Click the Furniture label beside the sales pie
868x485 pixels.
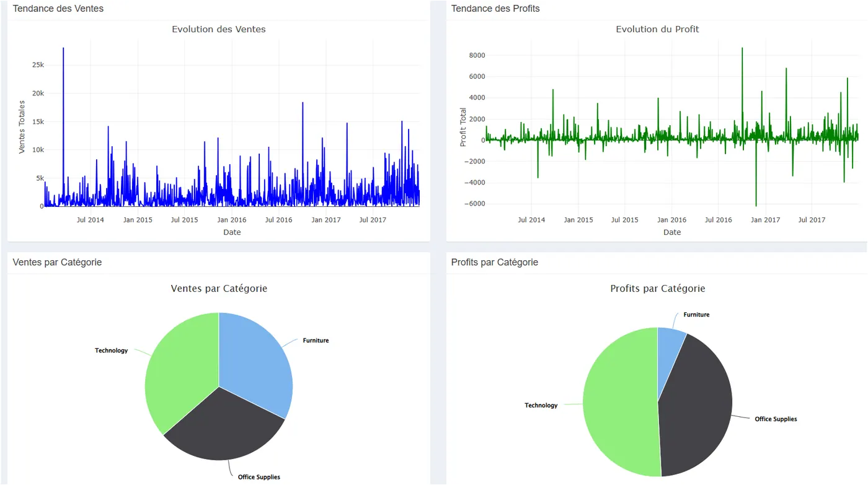(316, 341)
